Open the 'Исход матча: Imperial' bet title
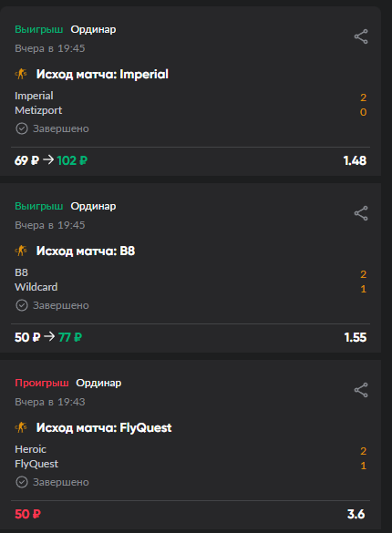Screen dimensions: 392x533 [x=102, y=74]
